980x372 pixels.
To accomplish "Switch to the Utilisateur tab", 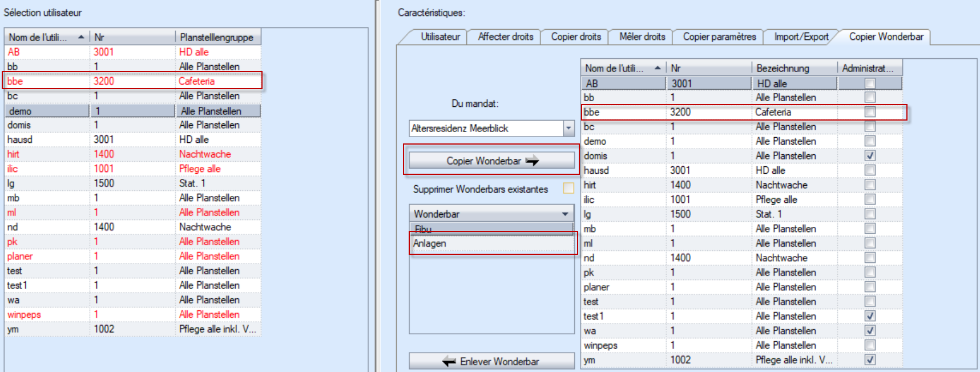I will pyautogui.click(x=439, y=37).
